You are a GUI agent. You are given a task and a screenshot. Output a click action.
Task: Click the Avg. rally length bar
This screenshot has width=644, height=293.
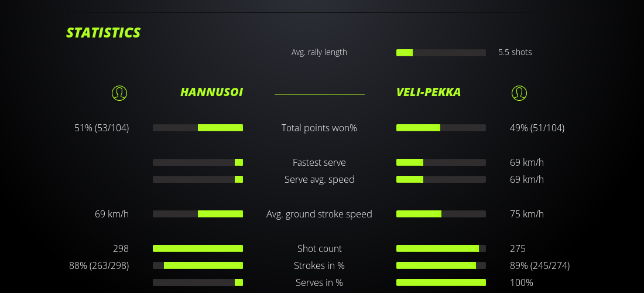coord(441,53)
